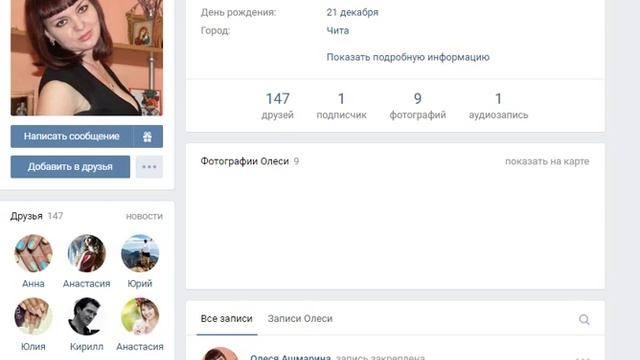Screen dimensions: 640x360
Task: Open the profile photo of Олеся
Action: point(87,58)
